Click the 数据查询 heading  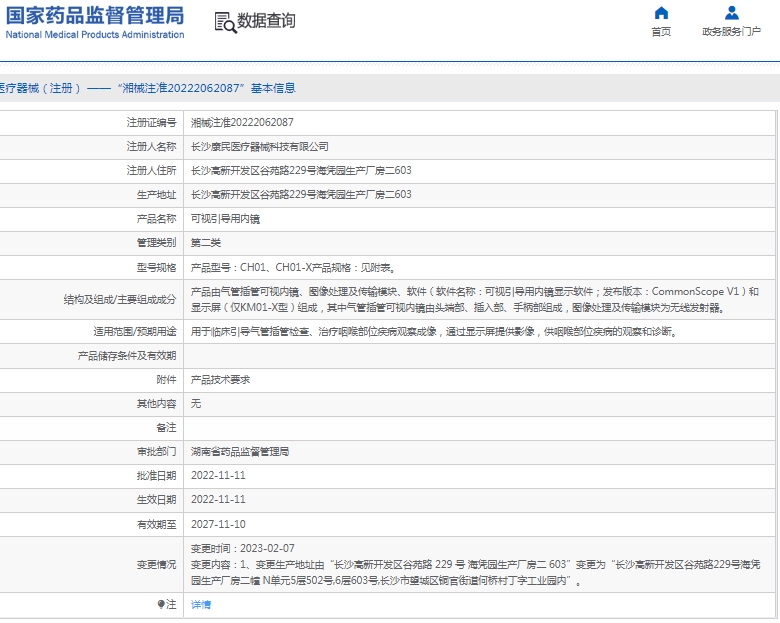pyautogui.click(x=266, y=21)
